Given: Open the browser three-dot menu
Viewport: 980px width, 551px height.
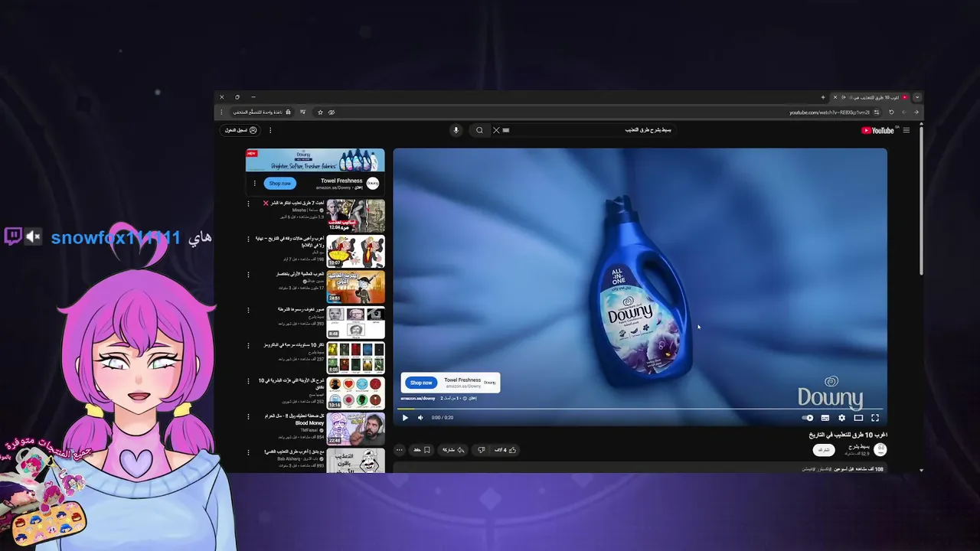Looking at the screenshot, I should click(x=222, y=112).
